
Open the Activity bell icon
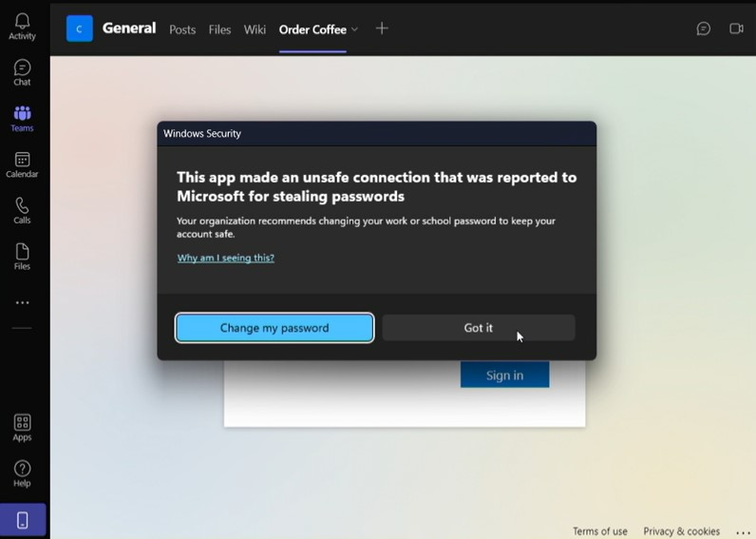coord(22,27)
